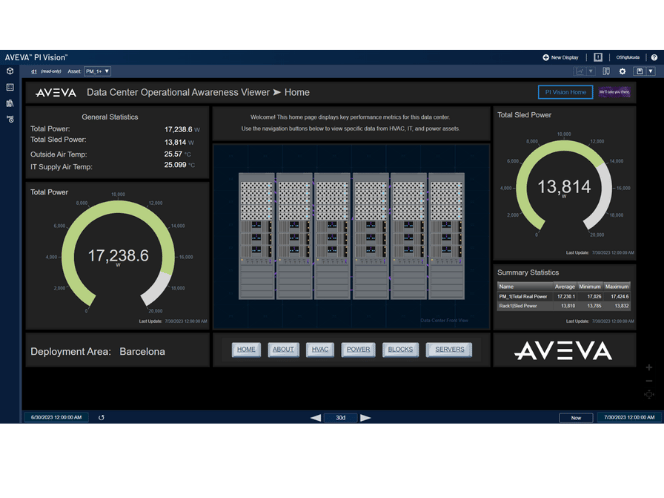Open the help question mark icon

point(654,57)
